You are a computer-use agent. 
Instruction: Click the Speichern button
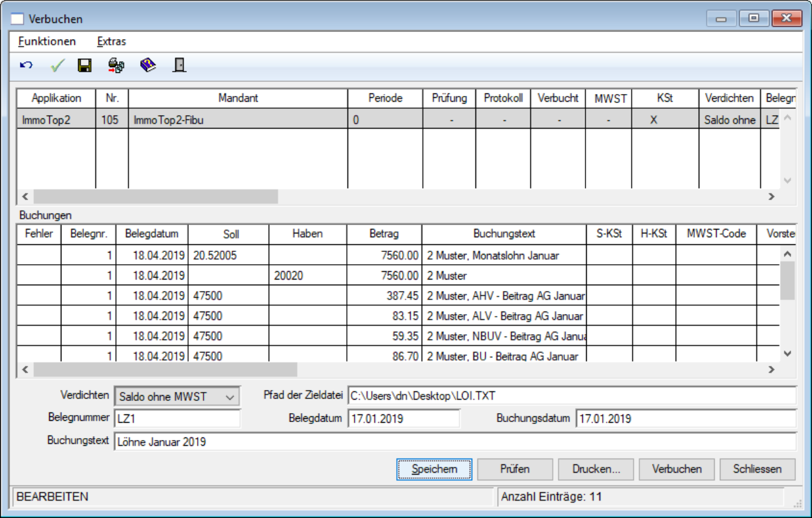point(434,469)
